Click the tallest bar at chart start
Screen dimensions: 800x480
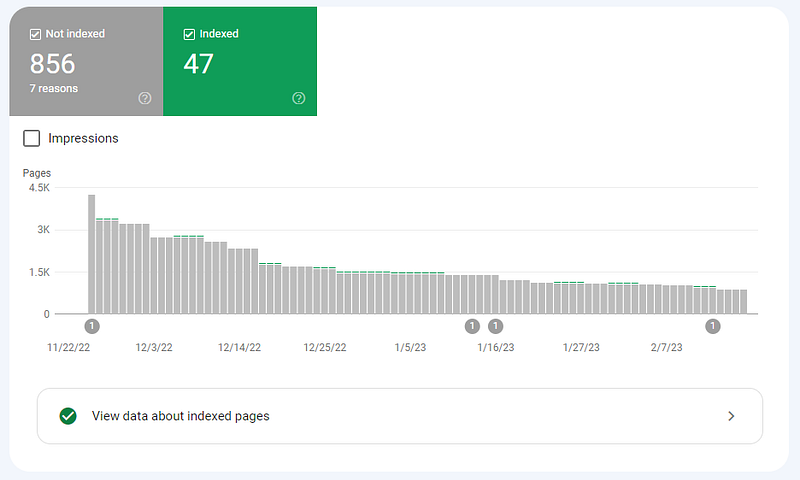91,254
